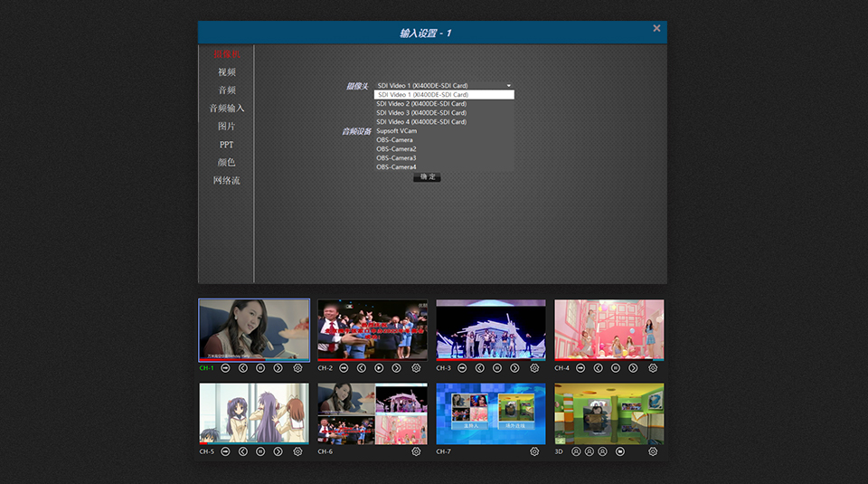Click previous arrow icon for CH-3
Screen dimensions: 868x484
(479, 368)
